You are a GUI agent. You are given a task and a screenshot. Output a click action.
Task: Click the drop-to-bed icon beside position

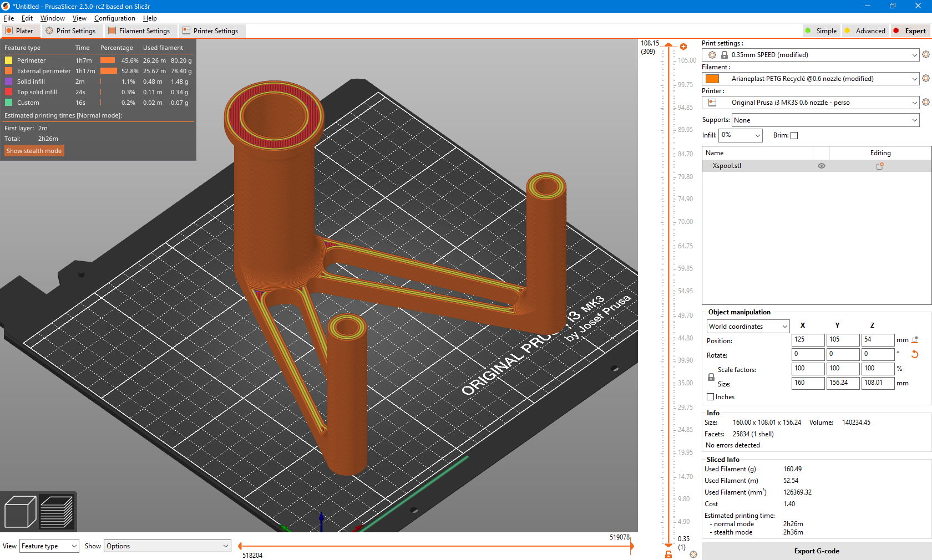(x=915, y=340)
